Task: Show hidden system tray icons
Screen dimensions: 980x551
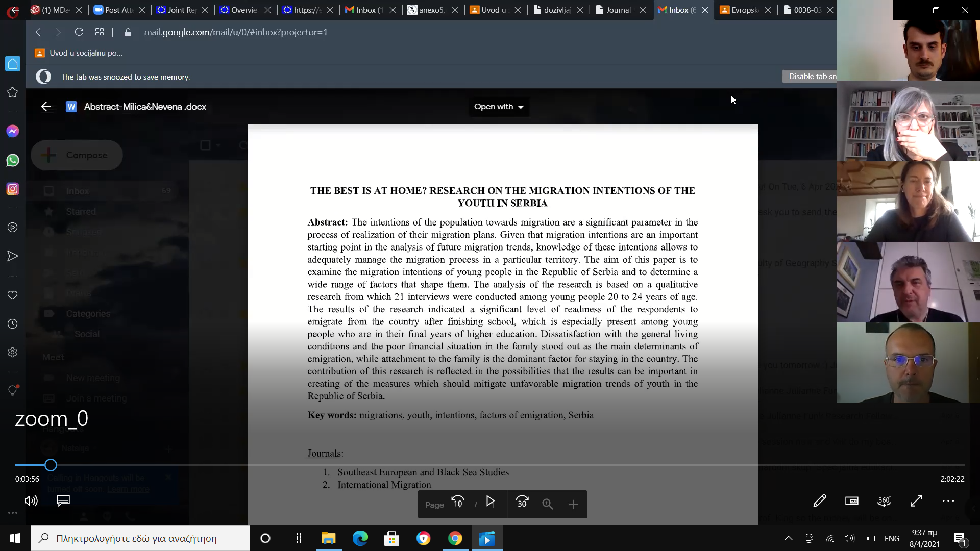Action: [x=789, y=538]
